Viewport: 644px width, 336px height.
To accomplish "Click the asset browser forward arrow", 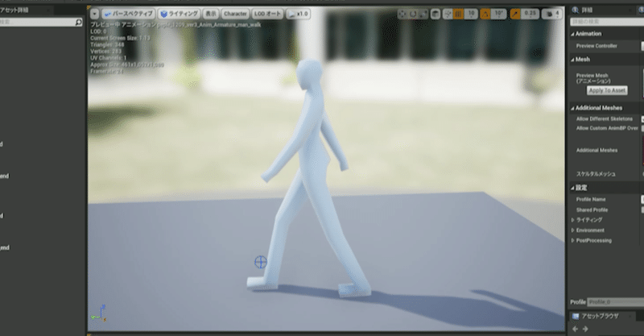I will (x=585, y=329).
